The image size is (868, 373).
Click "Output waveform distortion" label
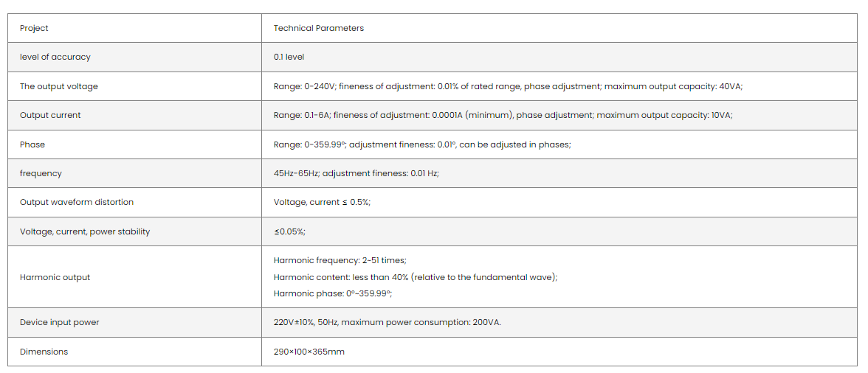tap(77, 202)
